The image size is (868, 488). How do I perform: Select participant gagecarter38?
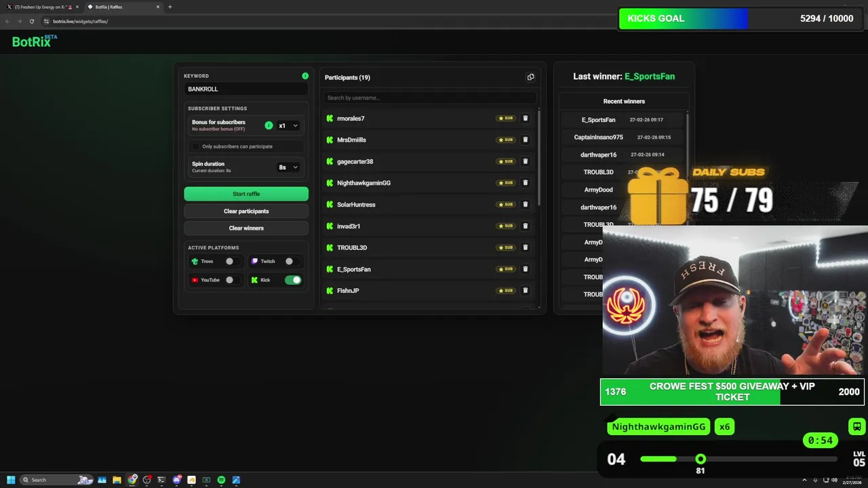[x=355, y=161]
